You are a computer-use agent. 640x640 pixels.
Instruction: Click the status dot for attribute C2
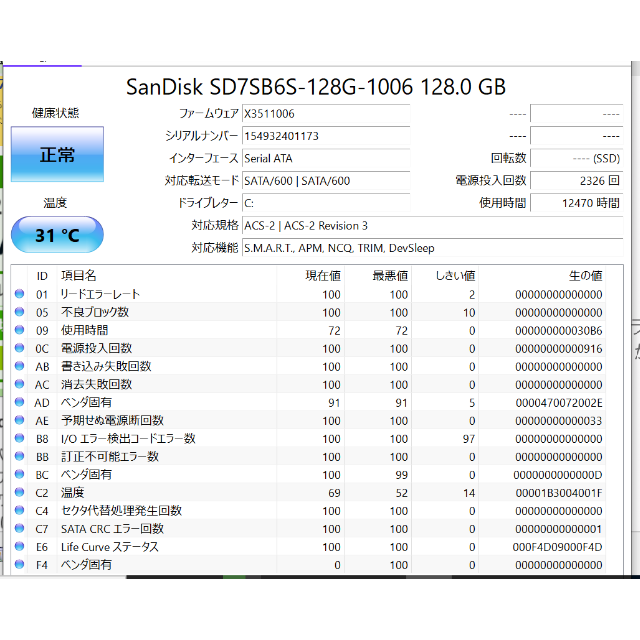coord(19,492)
